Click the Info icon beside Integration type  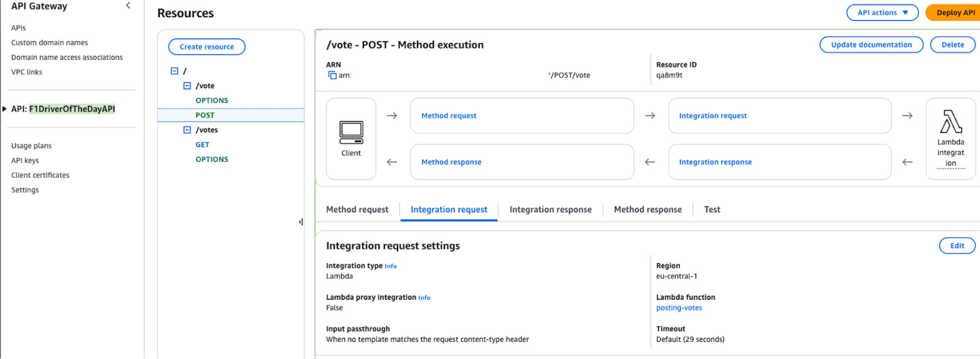[x=391, y=266]
